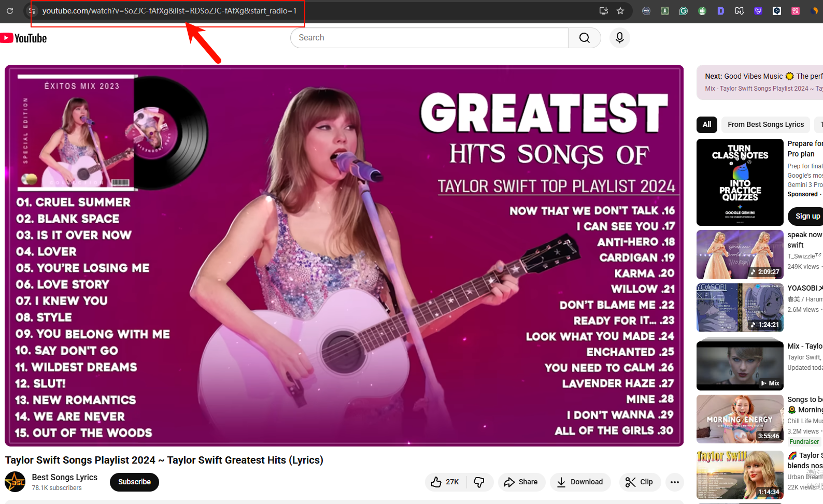
Task: Click the 249K views text
Action: point(803,267)
